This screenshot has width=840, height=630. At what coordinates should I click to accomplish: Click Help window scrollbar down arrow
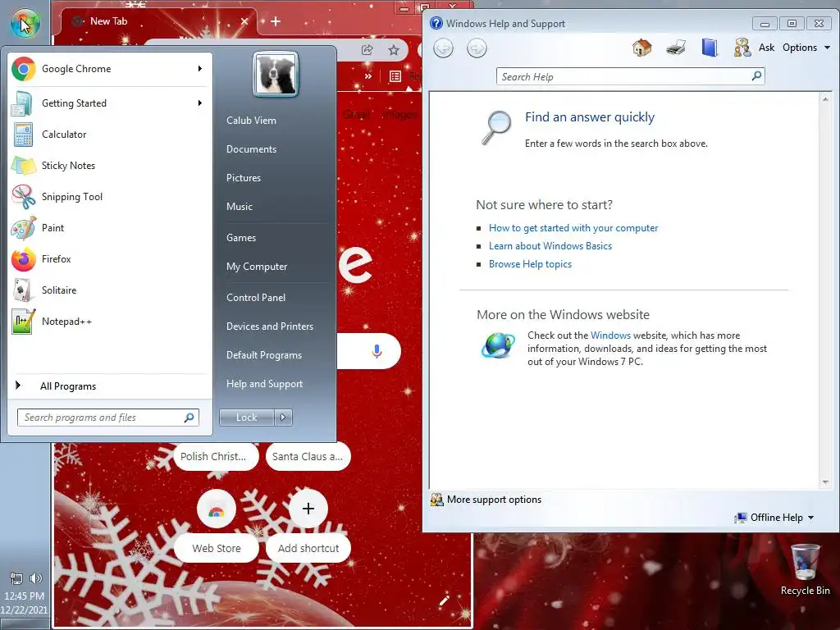coord(825,482)
